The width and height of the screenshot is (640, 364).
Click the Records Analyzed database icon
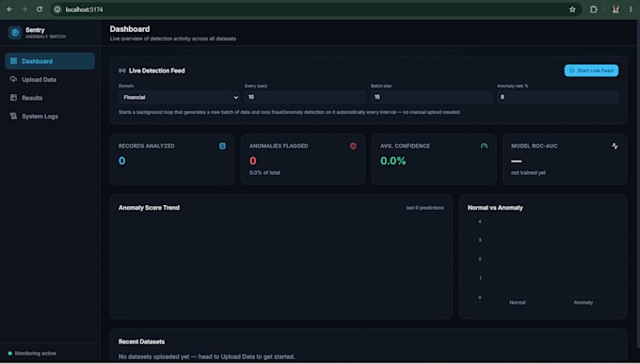[222, 146]
